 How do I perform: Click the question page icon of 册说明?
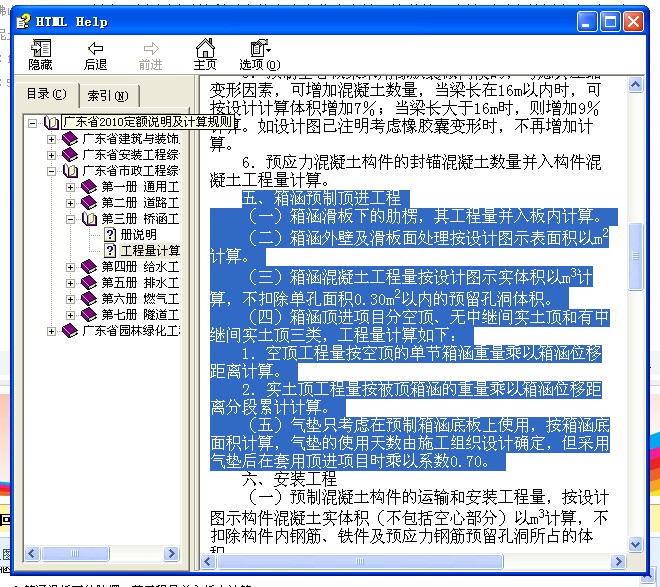109,234
